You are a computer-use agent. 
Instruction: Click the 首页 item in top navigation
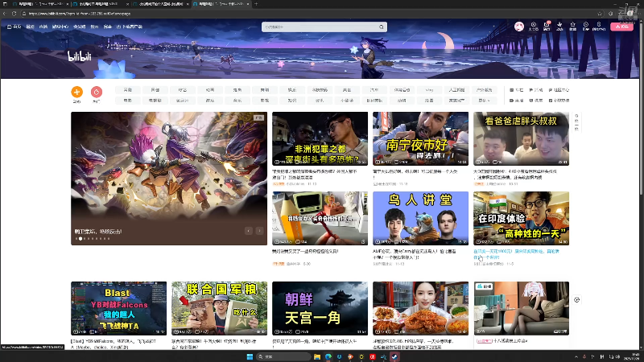coord(14,27)
